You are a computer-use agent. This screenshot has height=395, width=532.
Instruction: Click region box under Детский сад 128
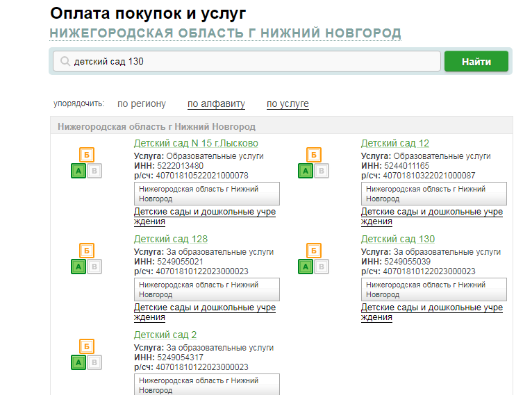(x=207, y=289)
